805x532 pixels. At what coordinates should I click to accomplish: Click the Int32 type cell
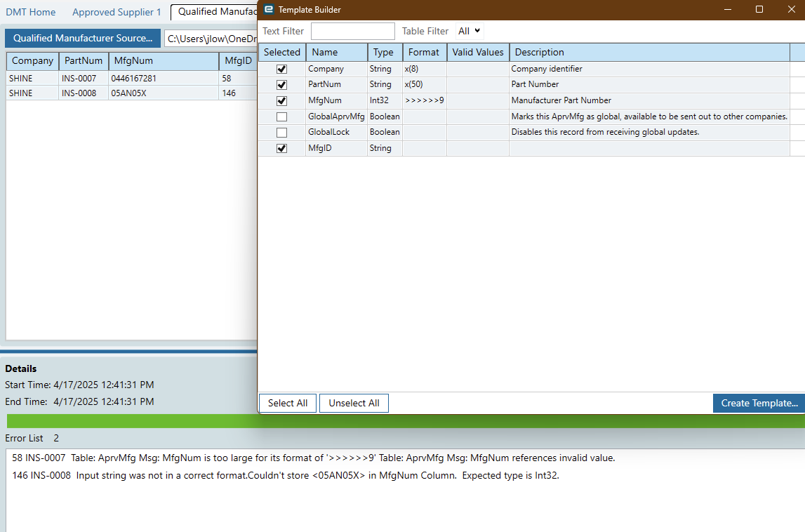pyautogui.click(x=385, y=100)
